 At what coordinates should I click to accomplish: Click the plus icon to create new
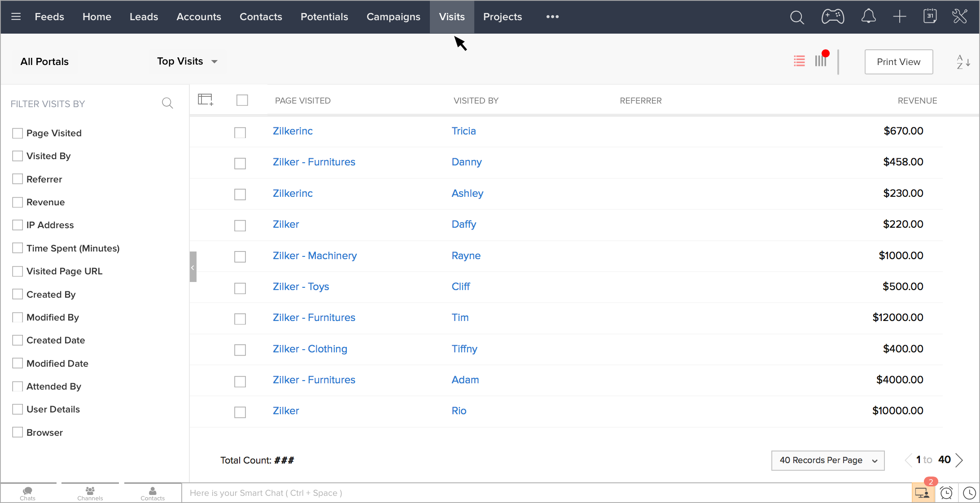tap(900, 17)
